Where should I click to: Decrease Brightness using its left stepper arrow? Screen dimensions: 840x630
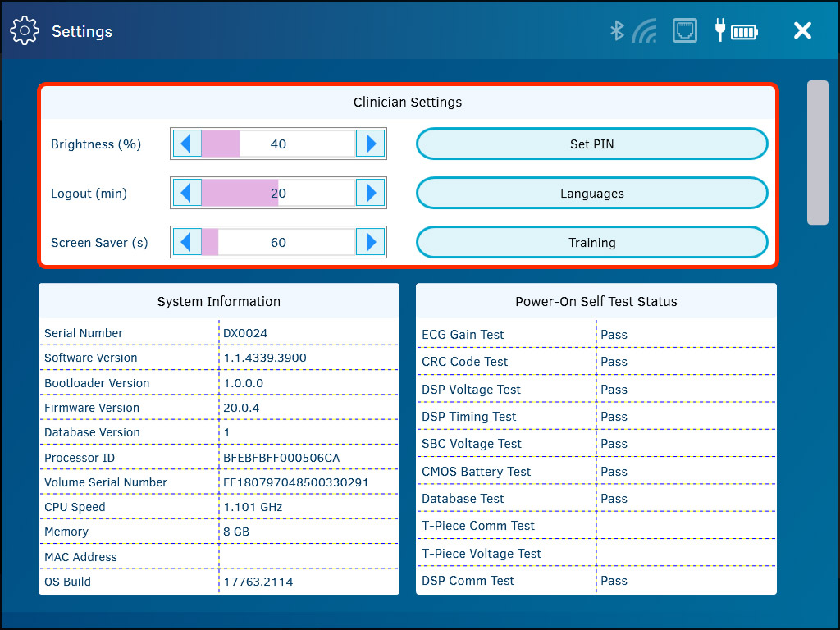click(187, 143)
